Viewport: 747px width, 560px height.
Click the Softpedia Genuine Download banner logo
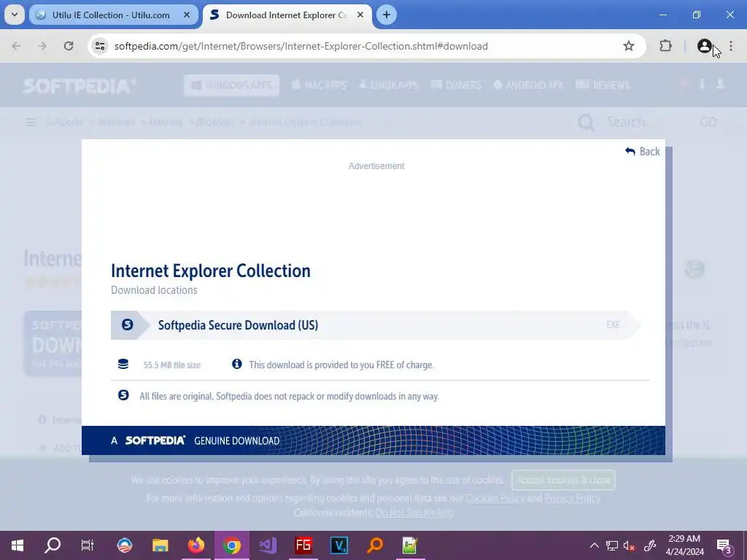pyautogui.click(x=155, y=440)
